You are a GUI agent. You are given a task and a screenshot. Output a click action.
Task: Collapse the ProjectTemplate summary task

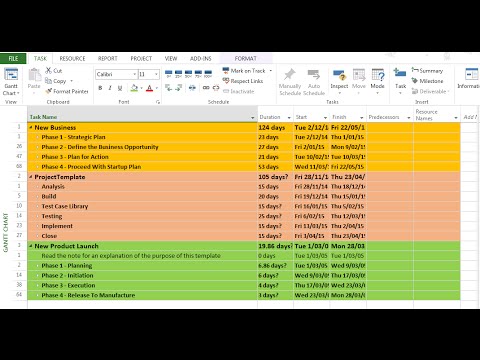coord(31,177)
